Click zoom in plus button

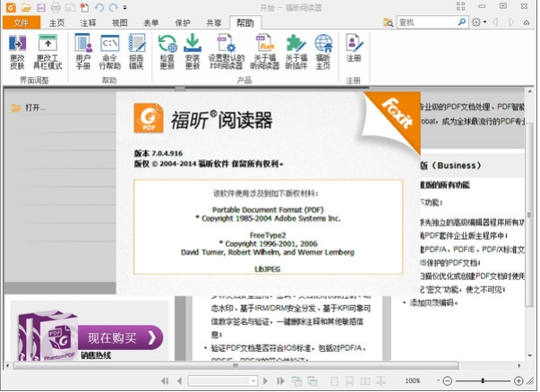pyautogui.click(x=519, y=380)
